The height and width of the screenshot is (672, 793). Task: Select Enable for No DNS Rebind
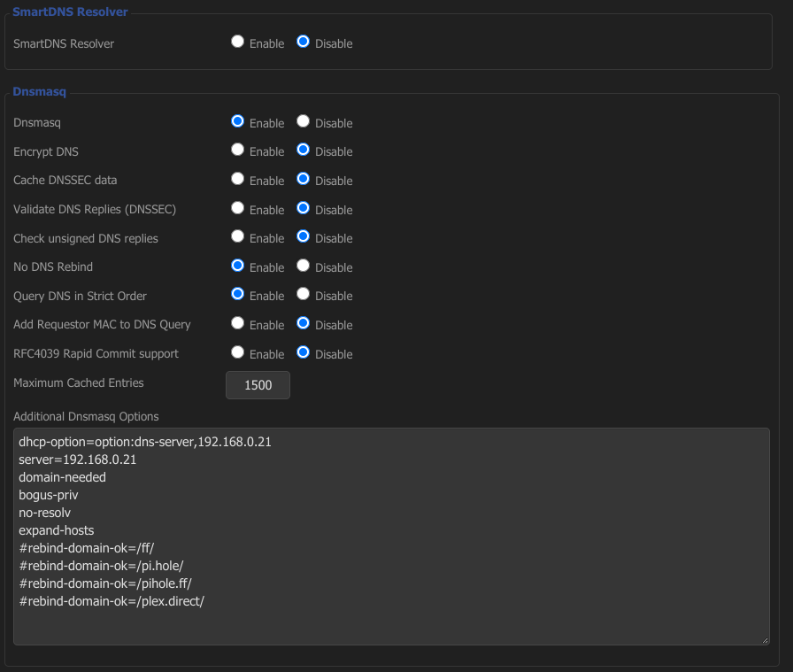coord(237,266)
